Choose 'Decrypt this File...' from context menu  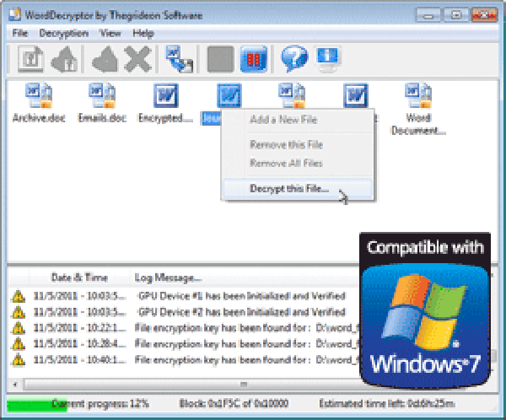299,189
